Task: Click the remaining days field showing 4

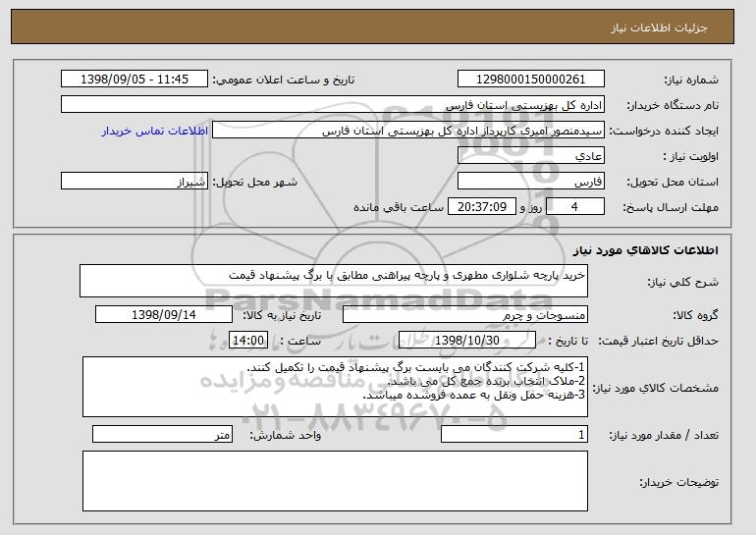Action: point(574,207)
